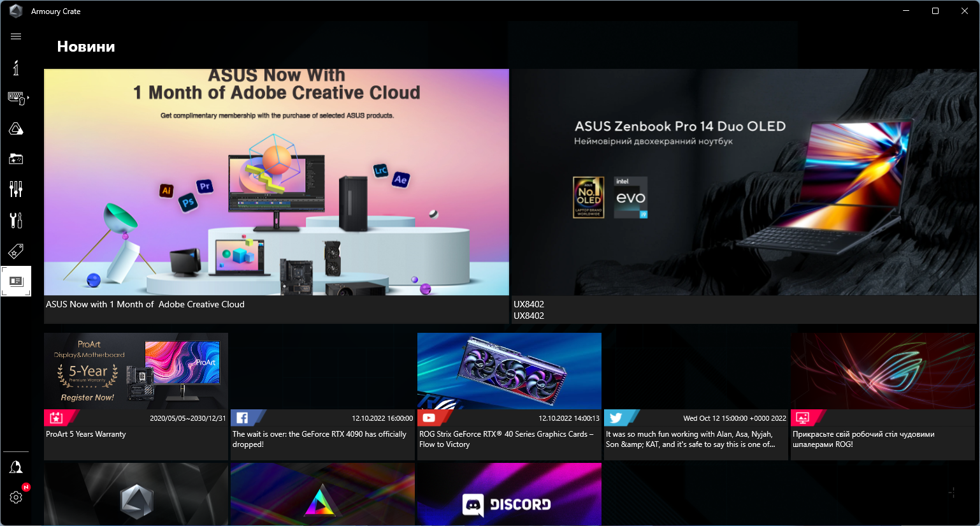
Task: Click the promotion star icon on ProArt card
Action: click(x=56, y=418)
